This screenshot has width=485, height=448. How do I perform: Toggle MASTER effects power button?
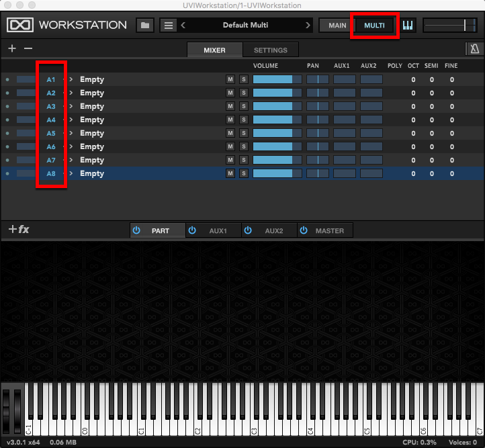304,230
